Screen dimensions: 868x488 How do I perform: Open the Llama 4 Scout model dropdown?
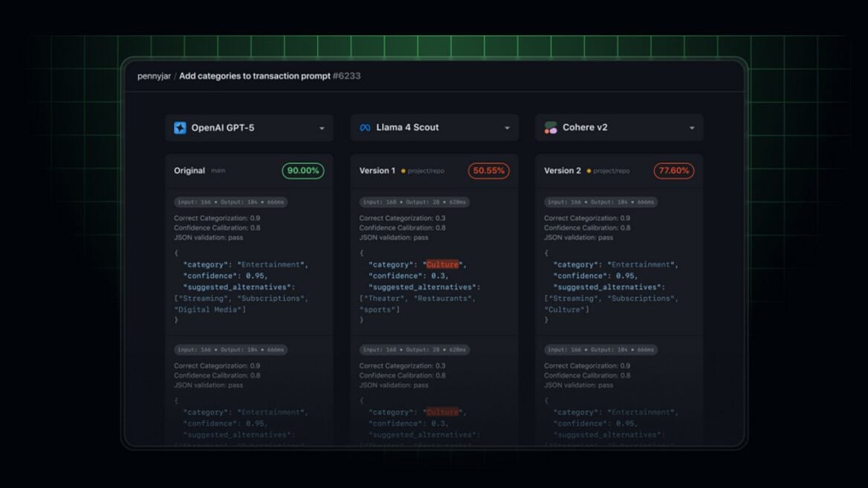point(434,128)
